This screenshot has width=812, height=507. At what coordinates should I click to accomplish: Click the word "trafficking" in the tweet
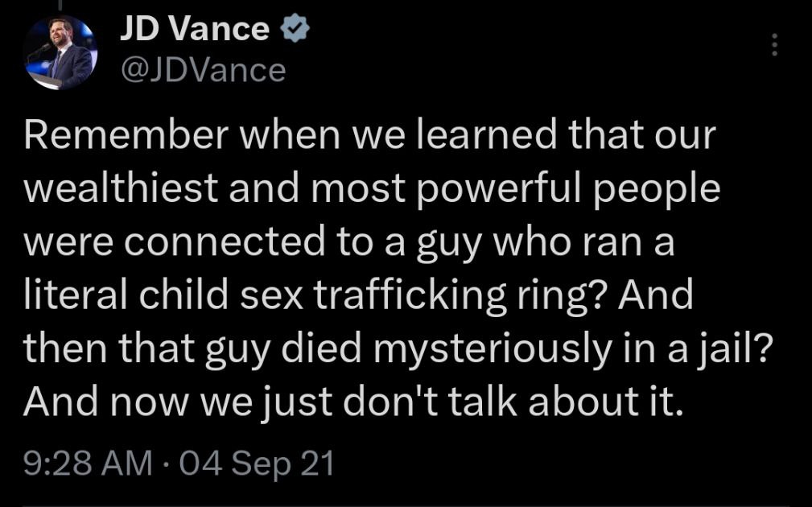click(409, 297)
